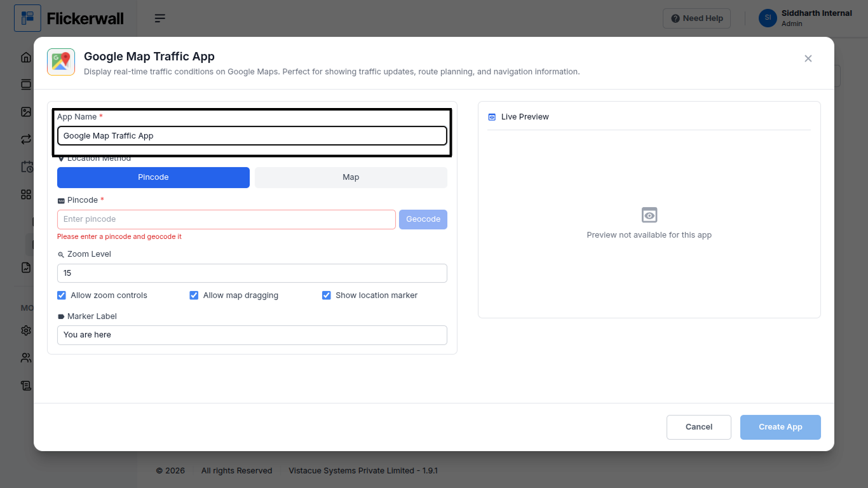Image resolution: width=868 pixels, height=488 pixels.
Task: Click the Flickerwall brand name text
Action: pyautogui.click(x=85, y=18)
